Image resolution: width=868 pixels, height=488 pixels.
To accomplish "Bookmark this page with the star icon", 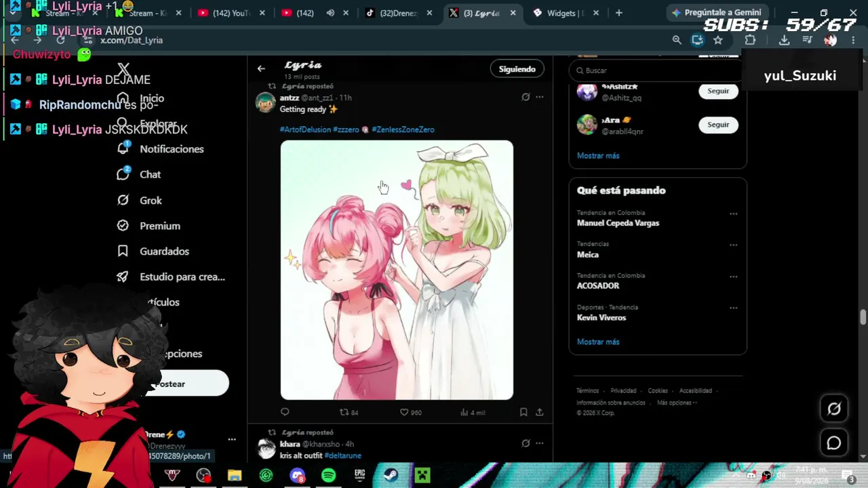I will click(x=718, y=40).
